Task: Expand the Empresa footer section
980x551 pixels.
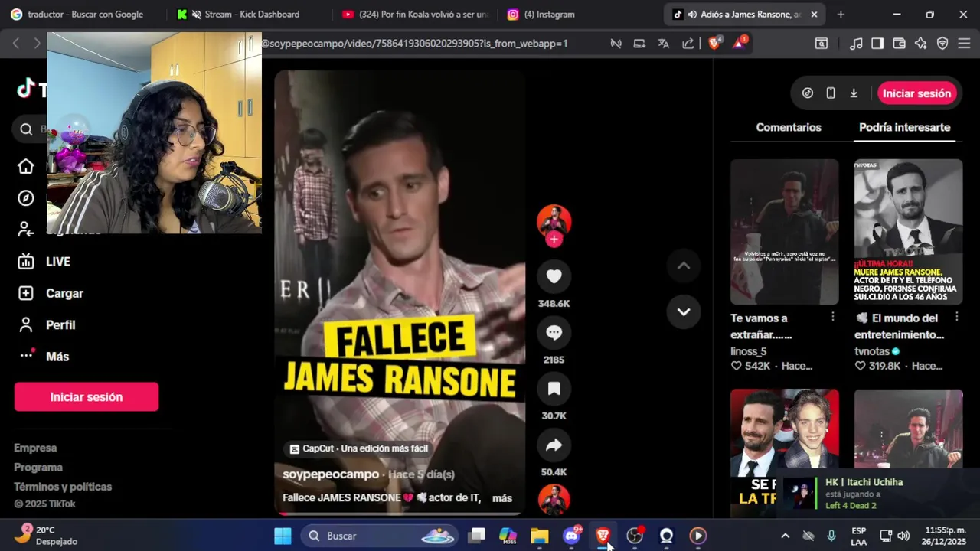Action: (35, 448)
